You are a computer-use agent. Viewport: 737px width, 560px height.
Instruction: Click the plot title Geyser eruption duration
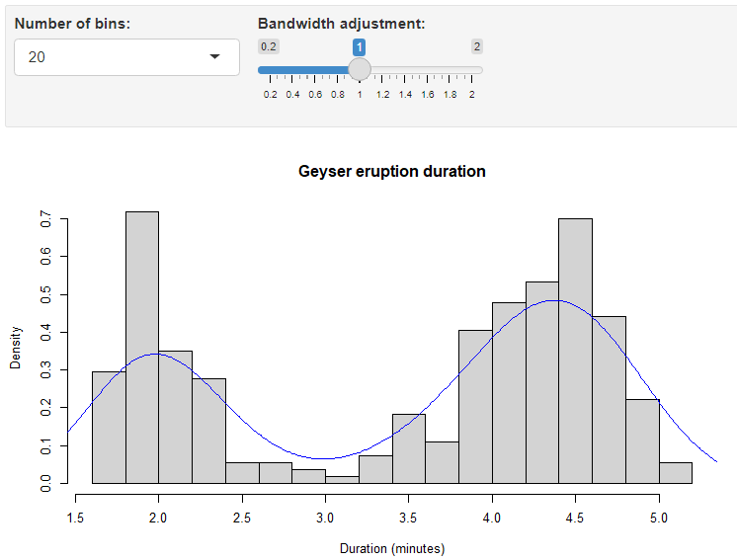click(392, 171)
